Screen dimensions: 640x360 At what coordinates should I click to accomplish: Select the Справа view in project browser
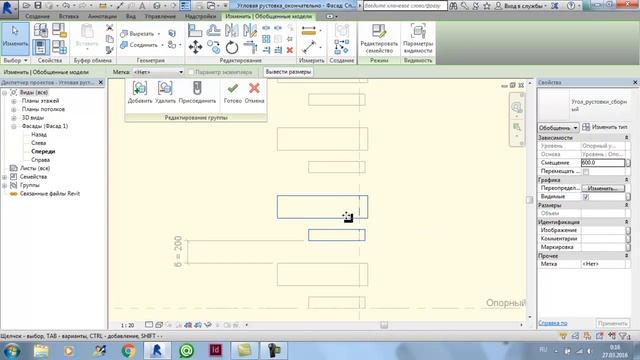40,160
